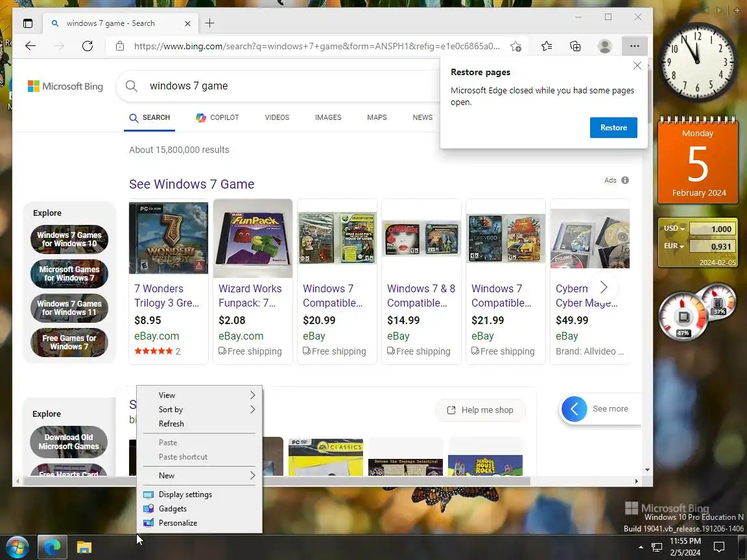Open Personalize from the context menu

tap(199, 523)
